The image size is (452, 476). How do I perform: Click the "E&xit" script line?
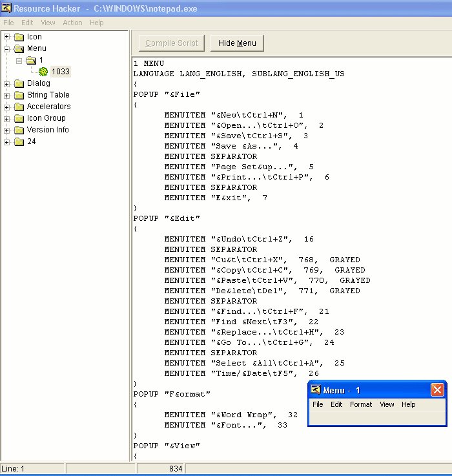tap(216, 198)
